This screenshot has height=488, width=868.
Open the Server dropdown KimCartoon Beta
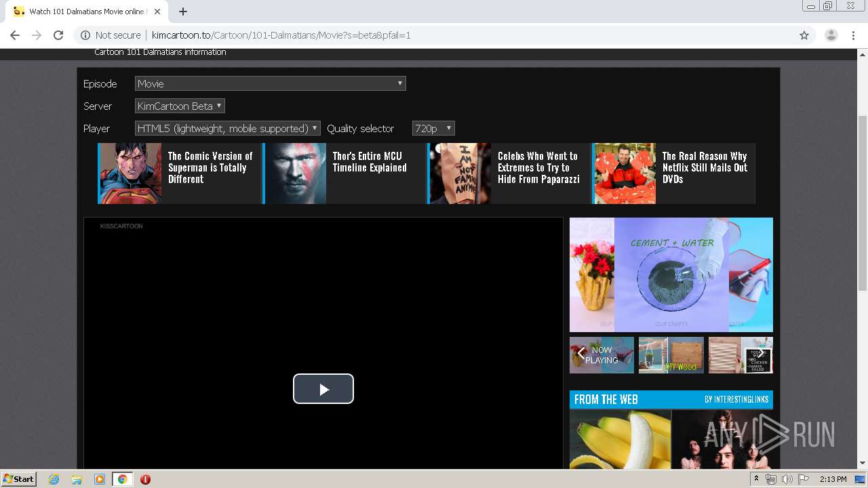[180, 106]
